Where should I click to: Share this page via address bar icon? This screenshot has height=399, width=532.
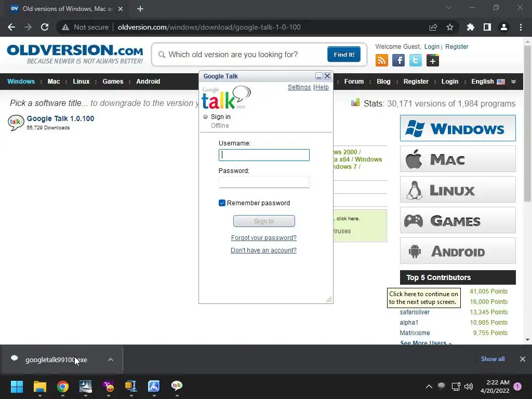point(433,27)
